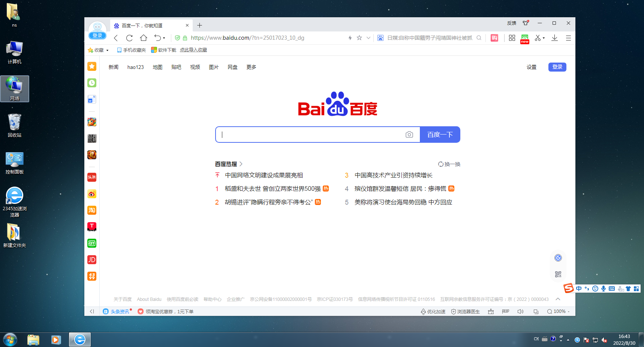
Task: Open 百度热搜 hot search list
Action: (x=229, y=164)
